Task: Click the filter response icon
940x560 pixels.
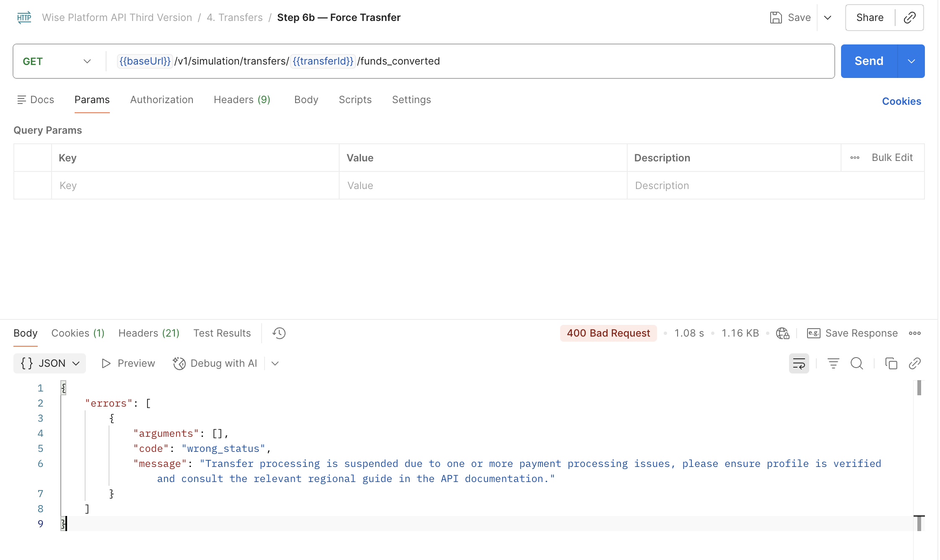Action: click(834, 363)
